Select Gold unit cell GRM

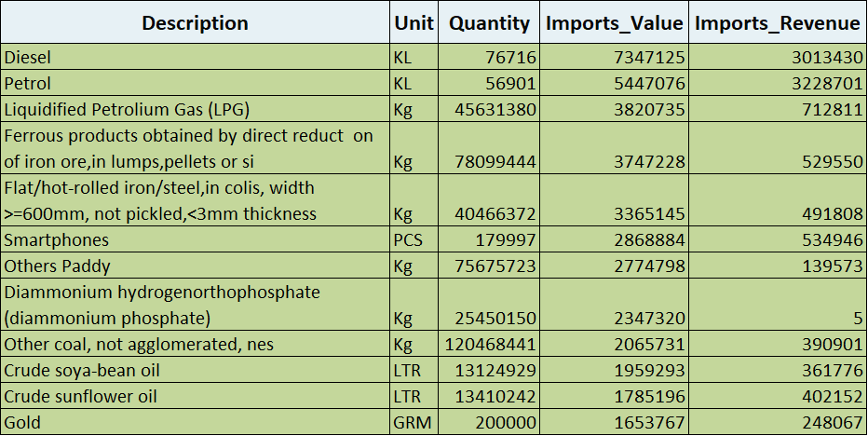pos(414,422)
